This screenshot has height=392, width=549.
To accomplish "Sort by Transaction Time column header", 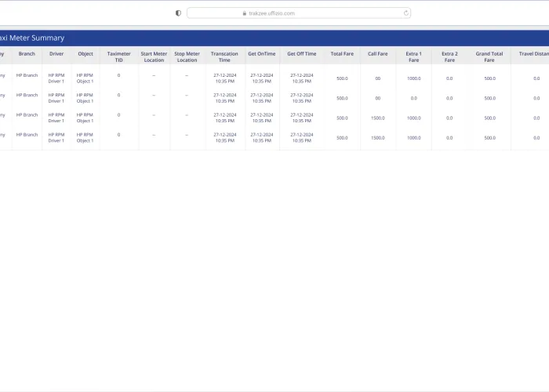I will 225,56.
